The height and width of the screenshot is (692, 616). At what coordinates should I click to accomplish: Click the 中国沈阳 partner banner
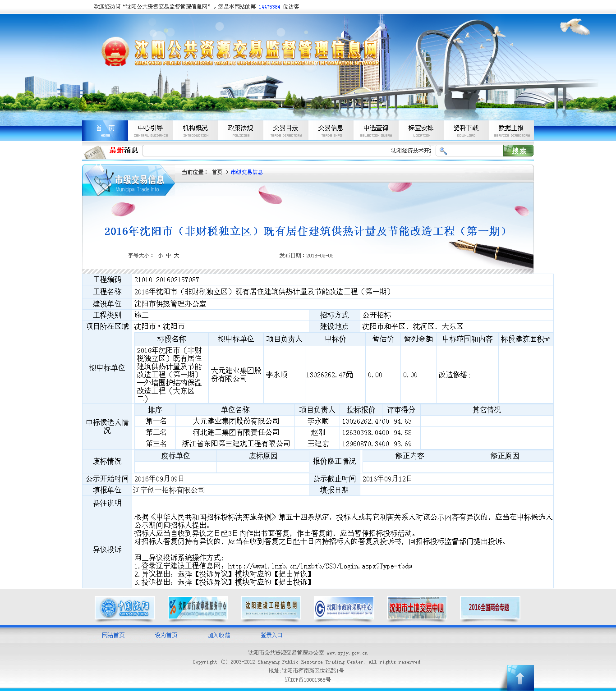pyautogui.click(x=125, y=608)
